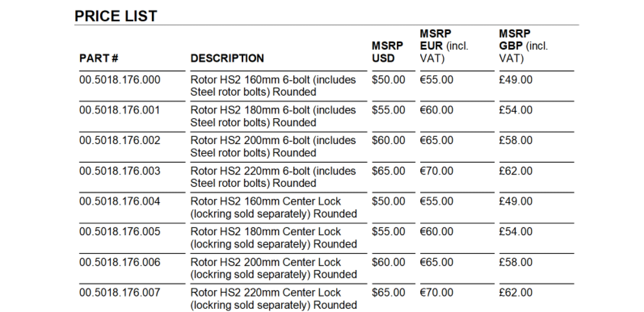This screenshot has width=644, height=312.
Task: Click the PRICE LIST heading
Action: click(x=116, y=16)
